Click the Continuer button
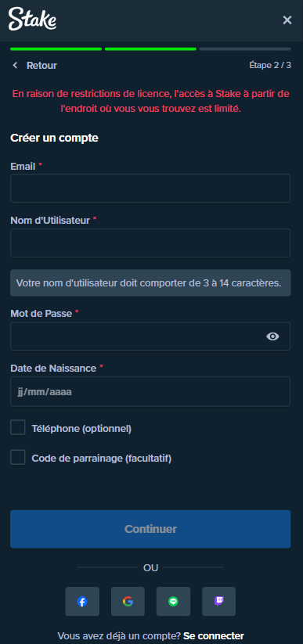Viewport: 303px width, 644px height. [x=150, y=529]
